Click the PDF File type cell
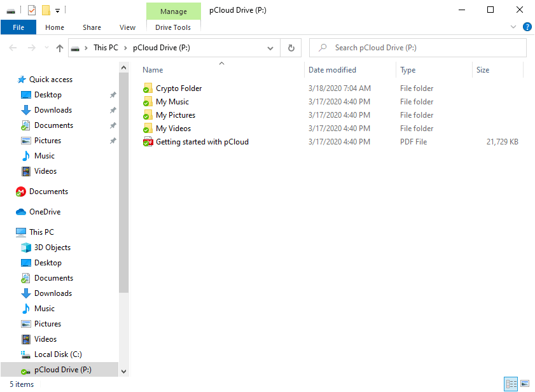535x392 pixels. coord(413,142)
